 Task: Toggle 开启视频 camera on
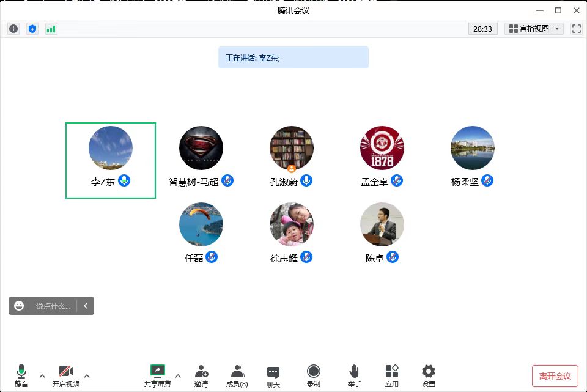[66, 375]
